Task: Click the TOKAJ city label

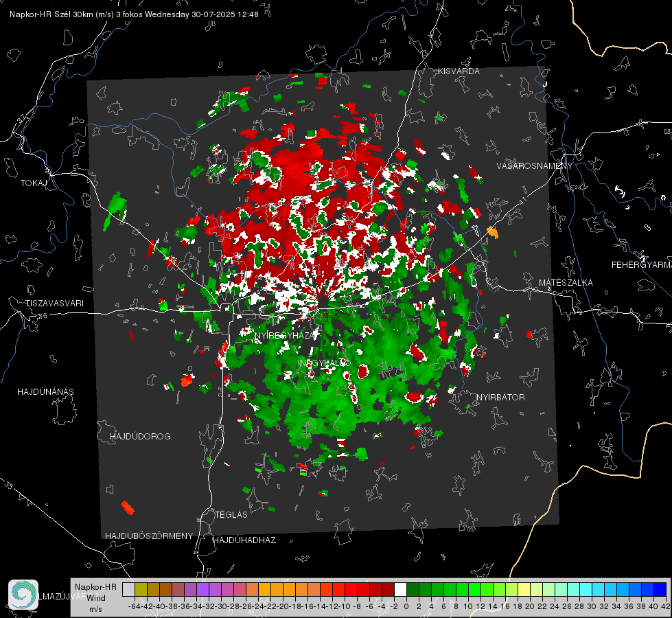Action: point(34,183)
